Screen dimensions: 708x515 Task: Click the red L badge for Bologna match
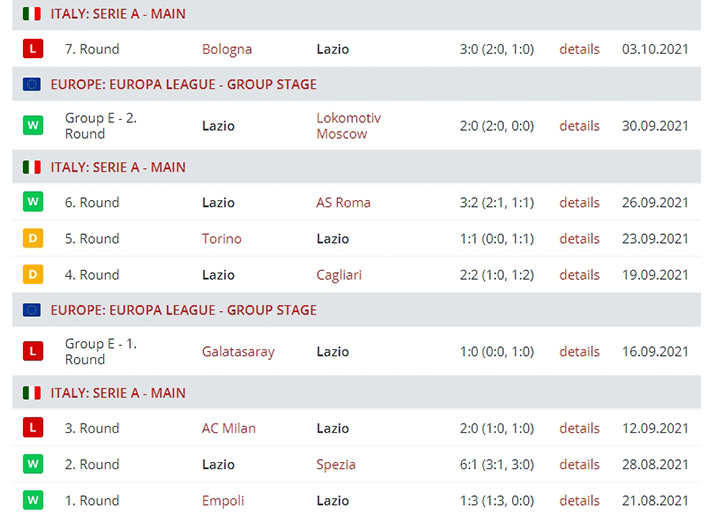point(33,49)
